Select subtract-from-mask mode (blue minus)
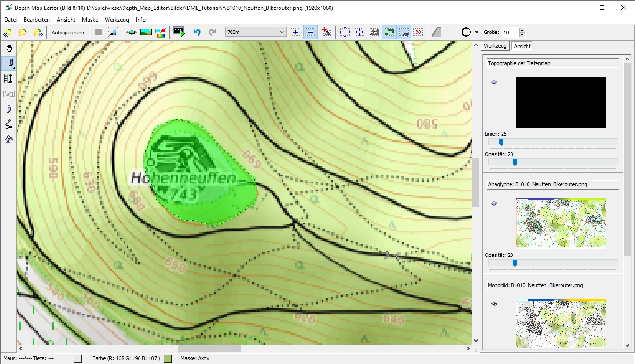Viewport: 635px width, 364px height. click(310, 32)
